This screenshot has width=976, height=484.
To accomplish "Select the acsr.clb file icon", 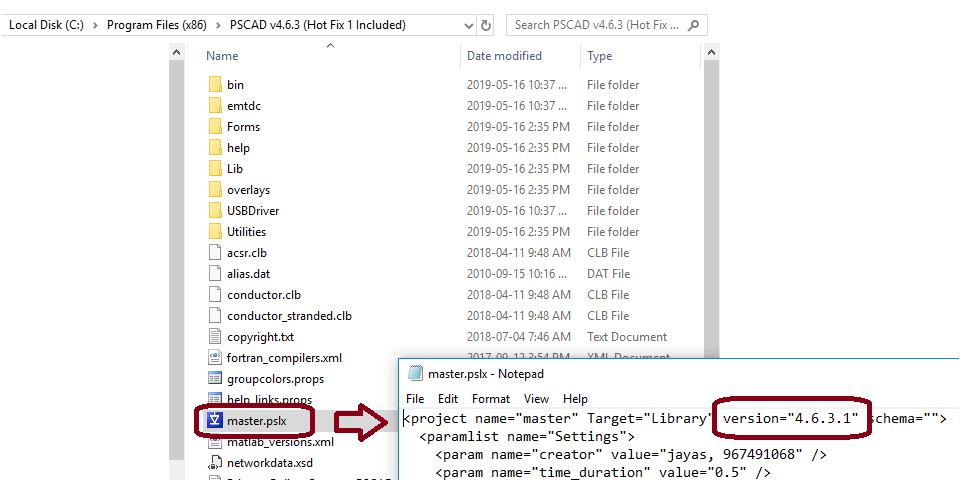I will click(215, 253).
